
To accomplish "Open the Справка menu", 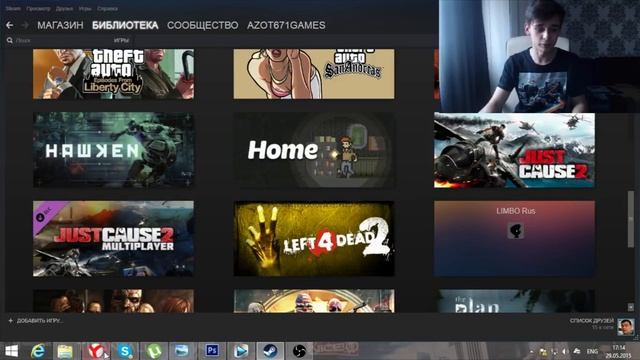I will pos(107,9).
